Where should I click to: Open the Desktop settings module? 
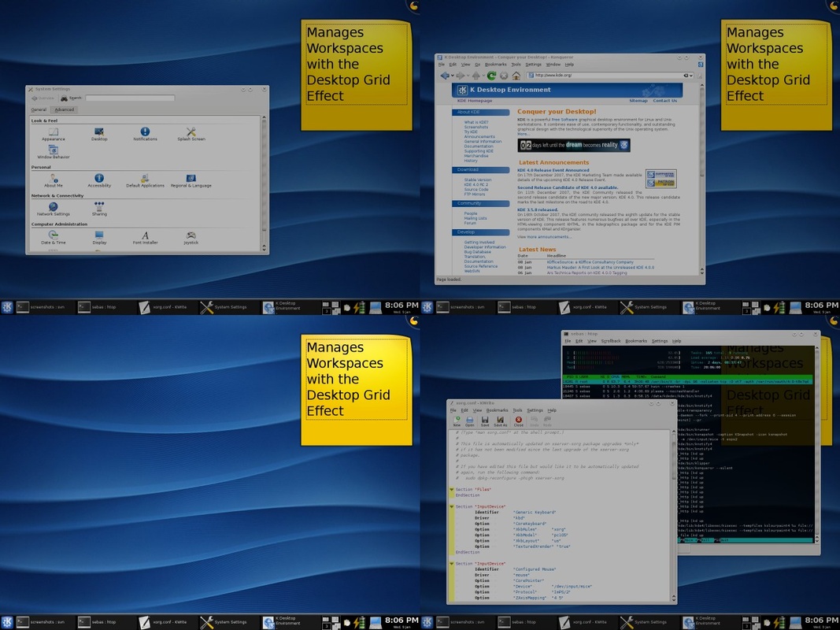click(99, 134)
